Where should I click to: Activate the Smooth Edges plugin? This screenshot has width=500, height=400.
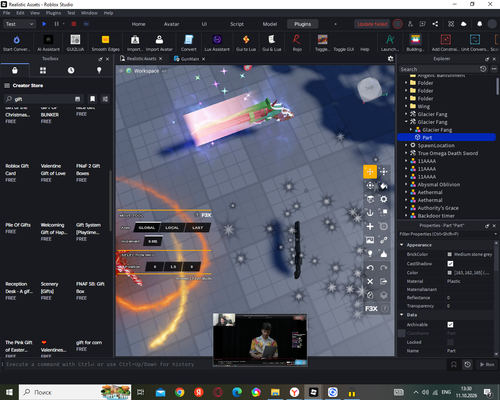pos(105,40)
